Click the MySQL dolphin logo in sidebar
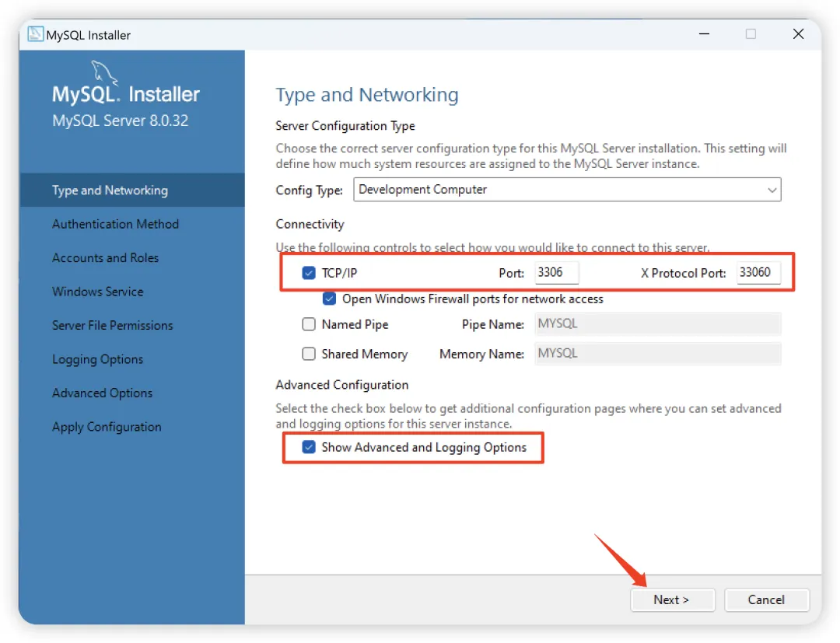Screen dimensions: 840x643 tap(104, 73)
